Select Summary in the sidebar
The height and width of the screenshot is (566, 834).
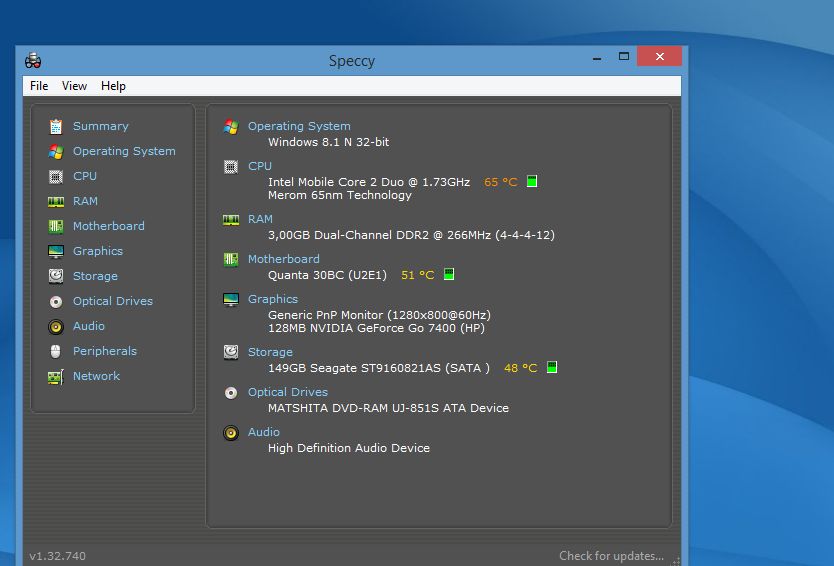(101, 126)
